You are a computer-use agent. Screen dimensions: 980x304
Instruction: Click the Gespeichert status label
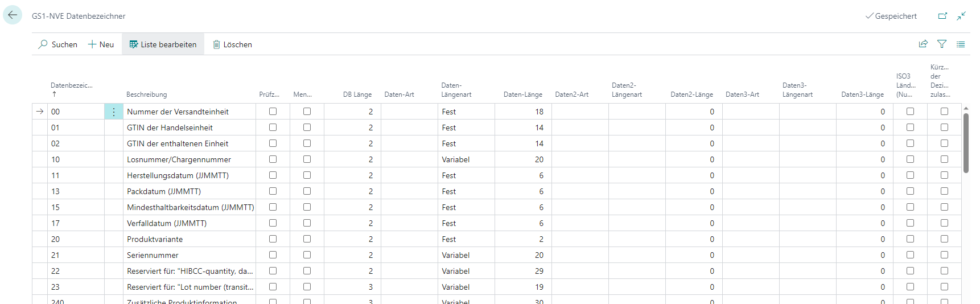(x=891, y=16)
